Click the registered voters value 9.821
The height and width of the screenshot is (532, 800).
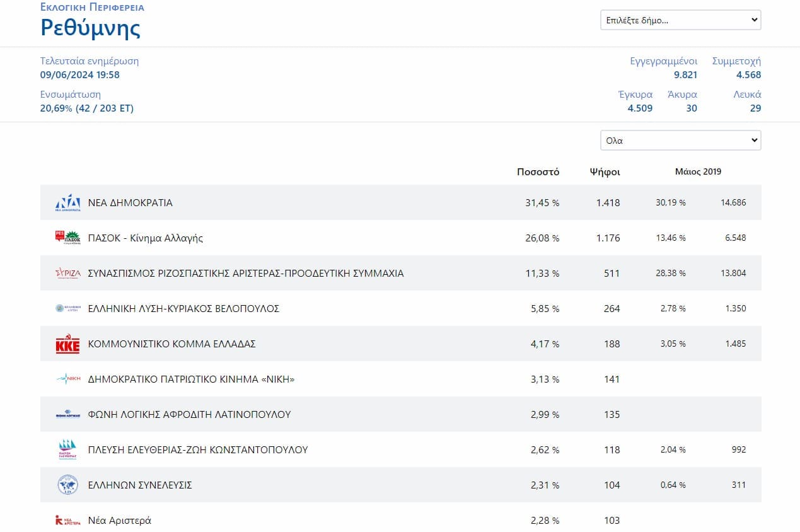(x=685, y=75)
